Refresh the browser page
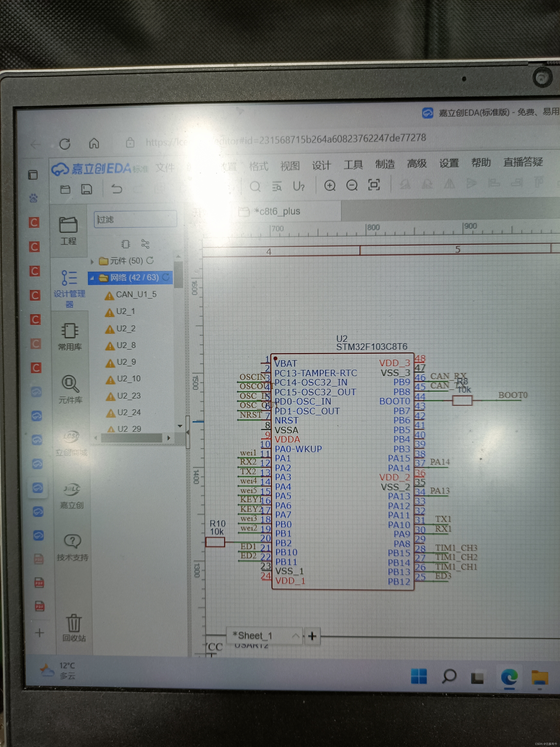 pos(65,144)
